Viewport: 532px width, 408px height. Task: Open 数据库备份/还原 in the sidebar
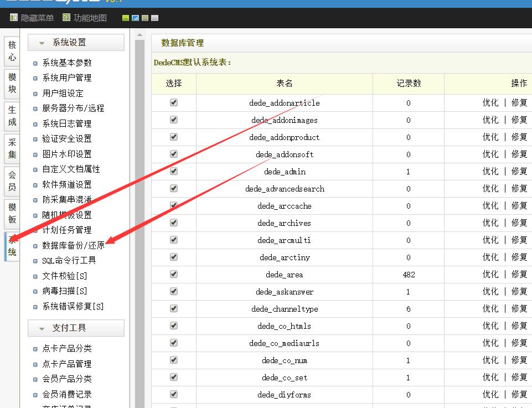click(73, 245)
